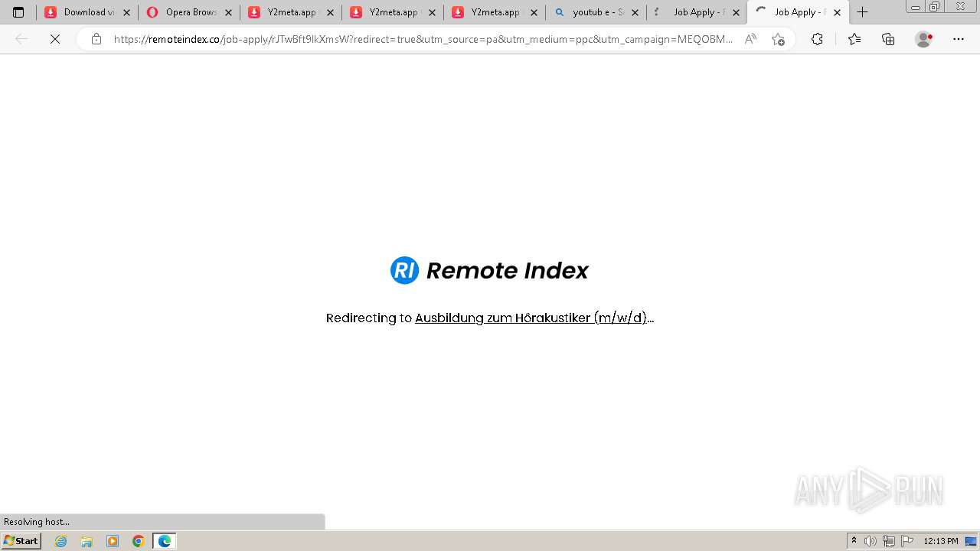Image resolution: width=980 pixels, height=551 pixels.
Task: Launch Internet Explorer from taskbar
Action: point(61,541)
